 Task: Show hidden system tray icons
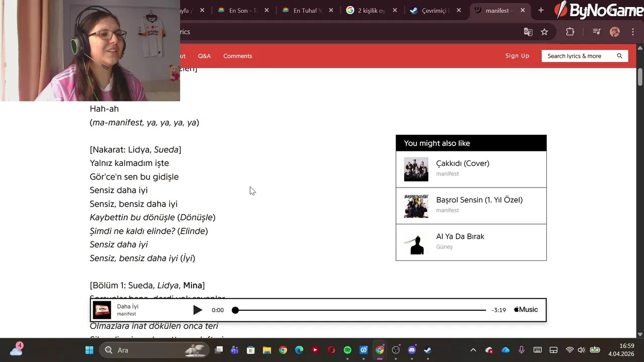point(473,350)
